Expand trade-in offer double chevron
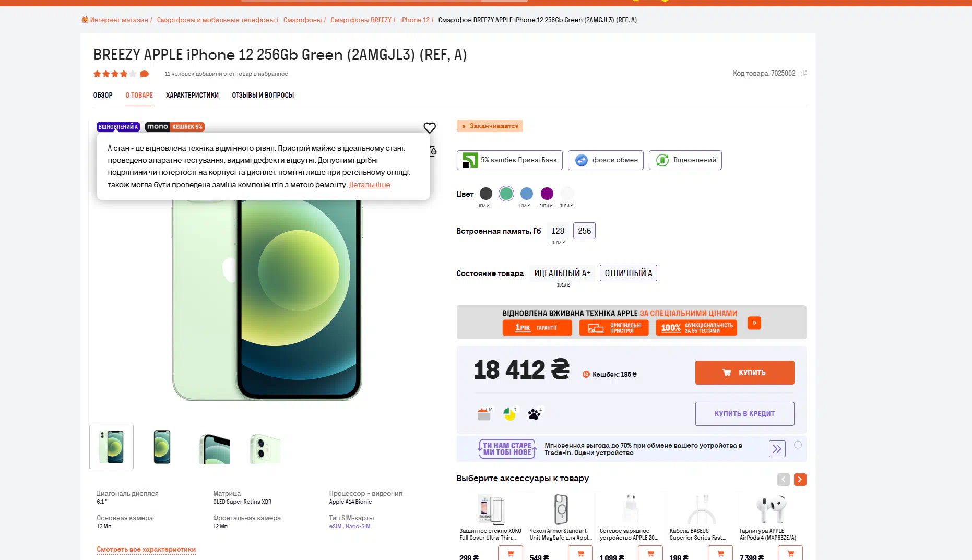The image size is (972, 560). coord(777,449)
